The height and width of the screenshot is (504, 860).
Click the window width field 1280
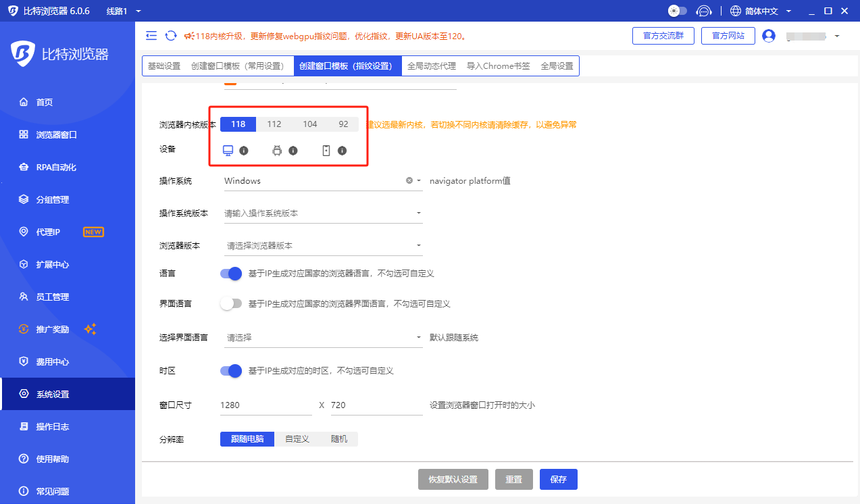[265, 405]
